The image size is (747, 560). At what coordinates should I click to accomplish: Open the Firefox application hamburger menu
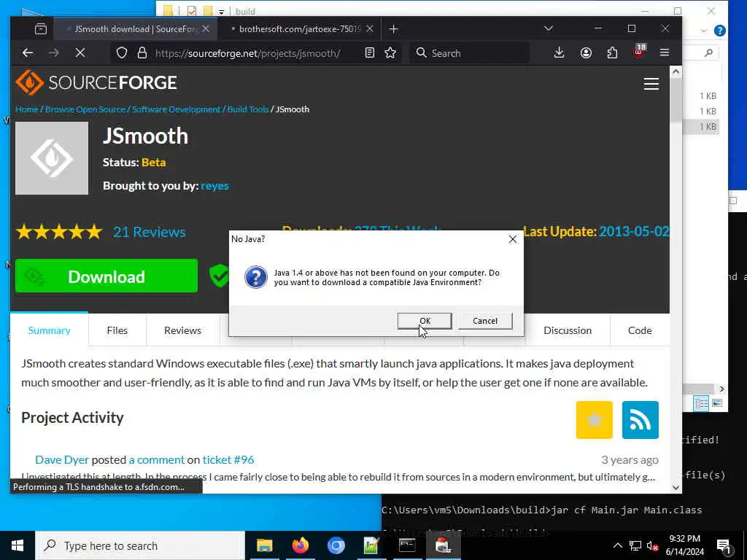pos(665,52)
